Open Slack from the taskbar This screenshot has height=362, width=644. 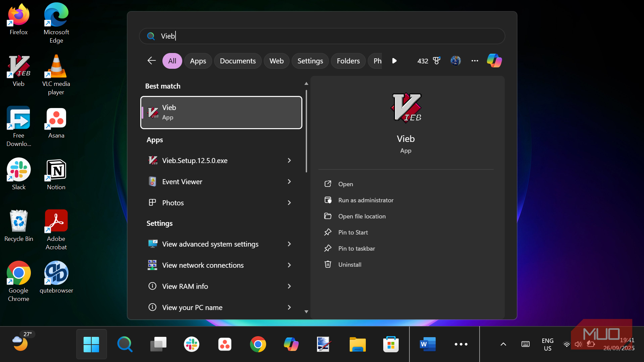tap(192, 344)
